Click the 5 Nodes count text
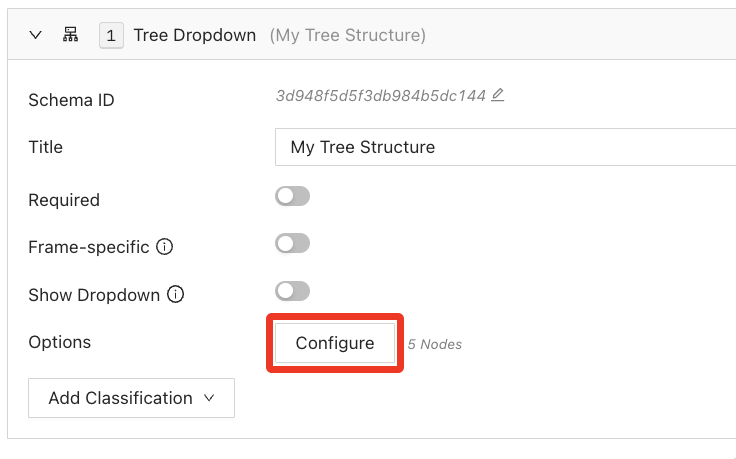 [435, 344]
